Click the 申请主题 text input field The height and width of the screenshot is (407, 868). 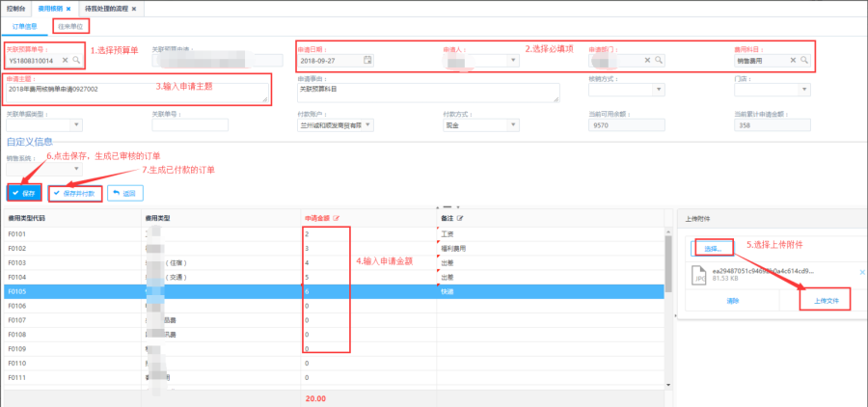pos(138,93)
